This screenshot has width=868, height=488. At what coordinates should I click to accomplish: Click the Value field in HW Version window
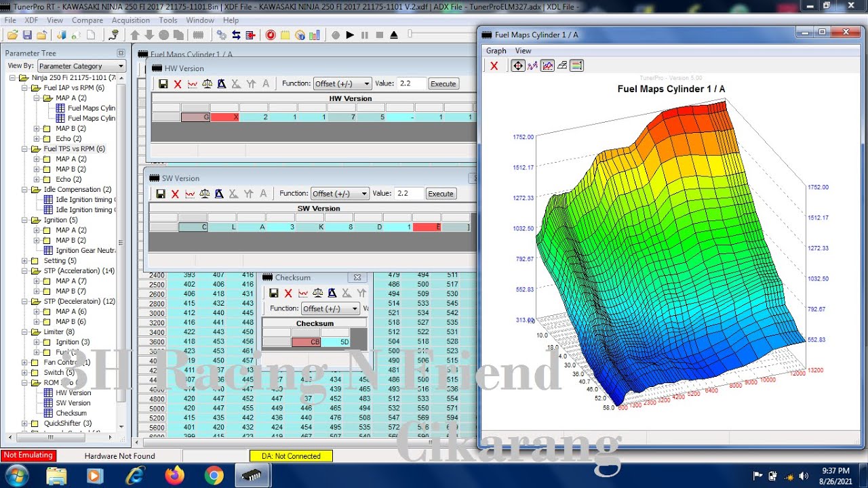(x=412, y=83)
